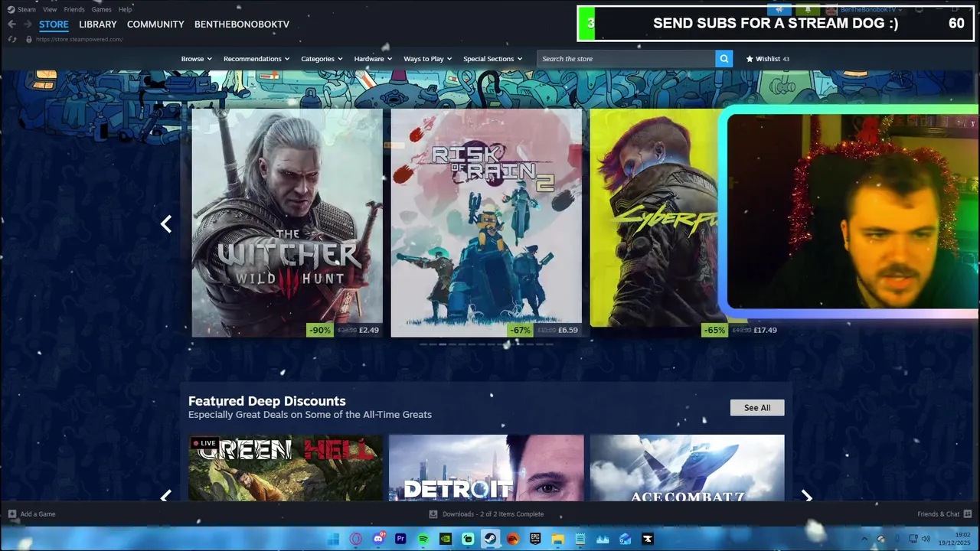Click the Downloads status icon
The width and height of the screenshot is (980, 551).
click(433, 514)
